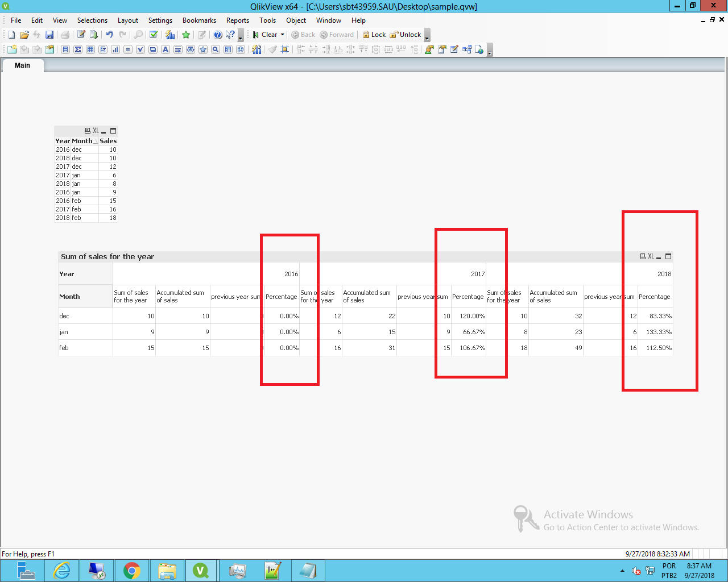Maximize the small Year Month Sales table
The height and width of the screenshot is (582, 728).
[x=113, y=131]
